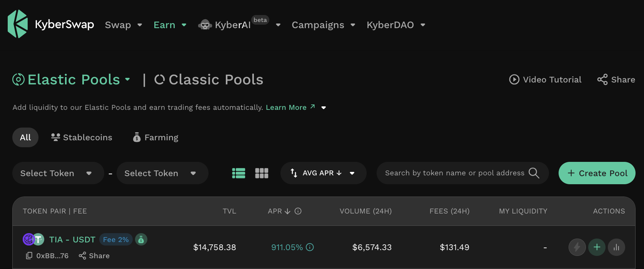The image size is (644, 269).
Task: Expand the description arrow after Learn More
Action: [x=324, y=108]
